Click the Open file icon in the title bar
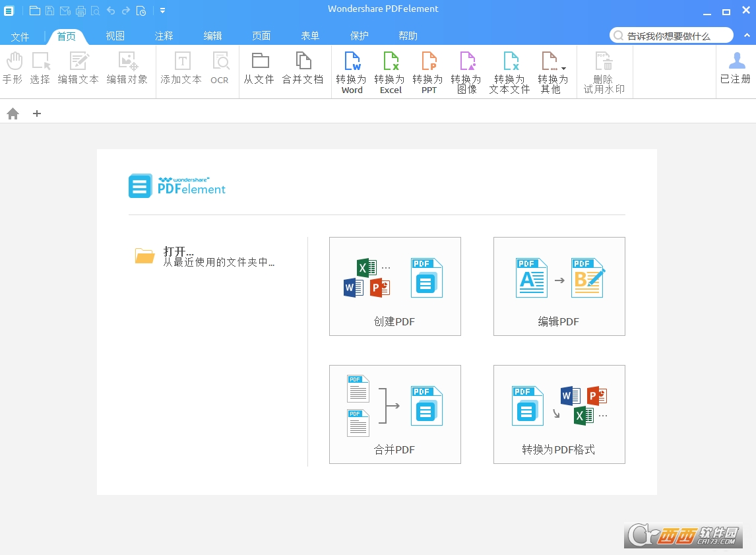Screen dimensions: 756x555 [35, 11]
